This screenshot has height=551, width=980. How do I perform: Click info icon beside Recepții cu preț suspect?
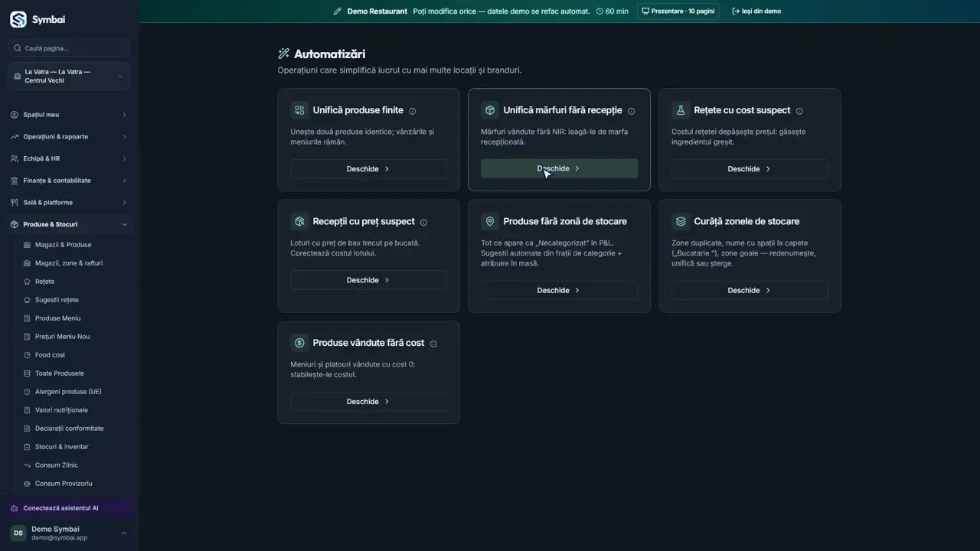(423, 223)
